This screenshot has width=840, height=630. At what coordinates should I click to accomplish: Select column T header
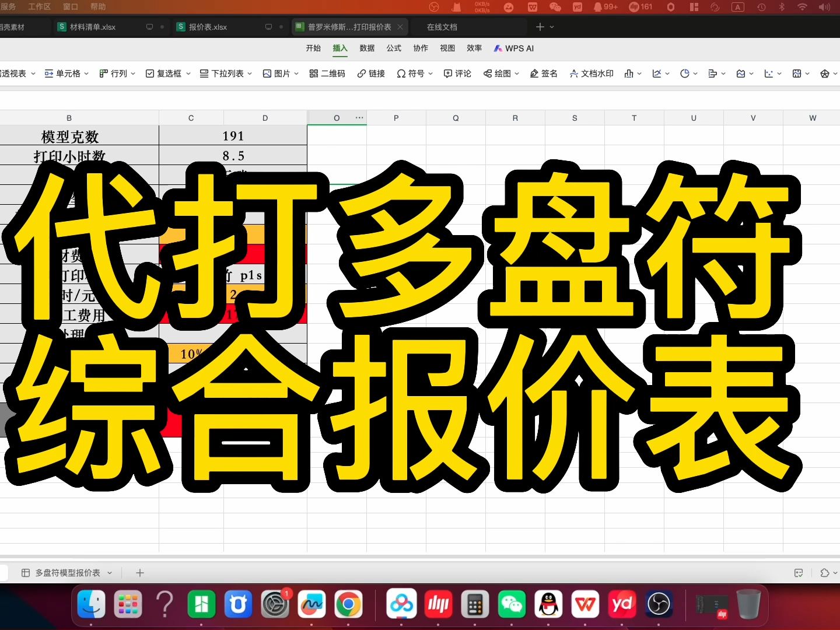(634, 118)
